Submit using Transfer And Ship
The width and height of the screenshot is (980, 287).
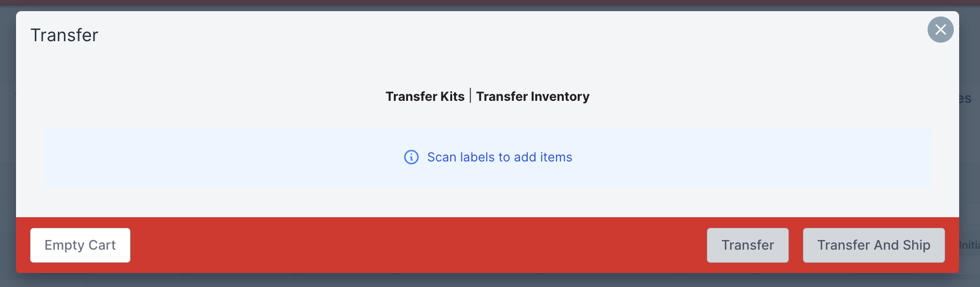click(874, 245)
